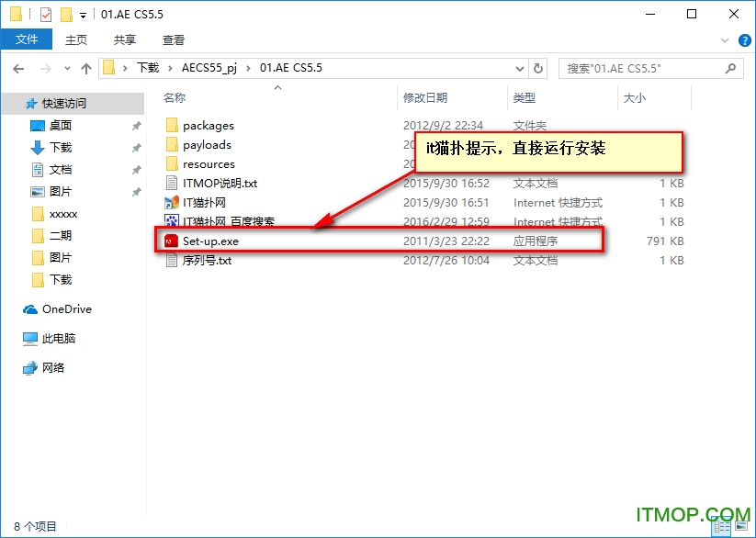Open the Set-up.exe application icon
The image size is (756, 538).
pyautogui.click(x=171, y=241)
